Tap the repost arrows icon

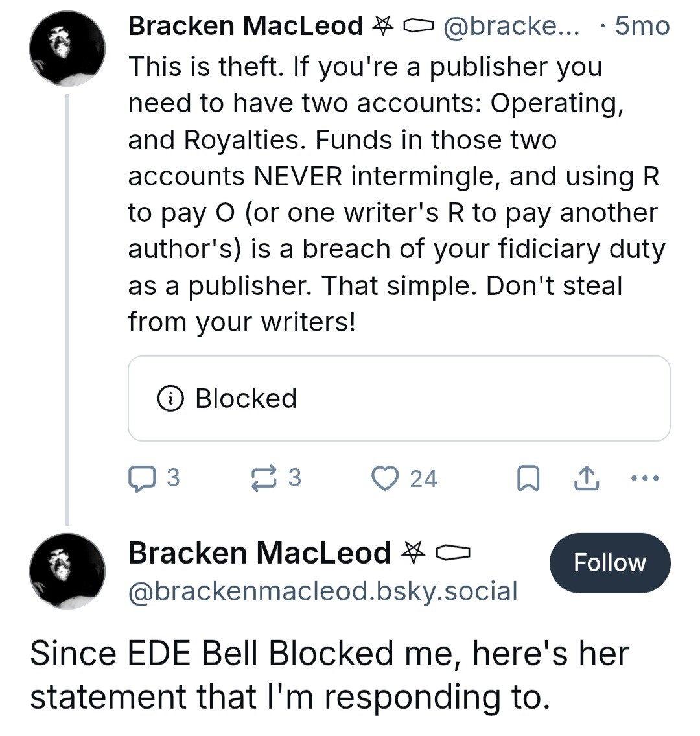264,478
